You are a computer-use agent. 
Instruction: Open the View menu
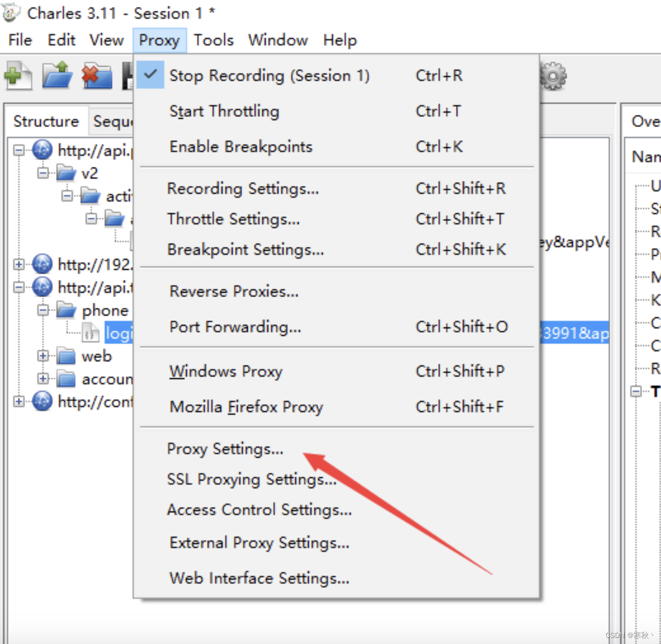coord(107,40)
